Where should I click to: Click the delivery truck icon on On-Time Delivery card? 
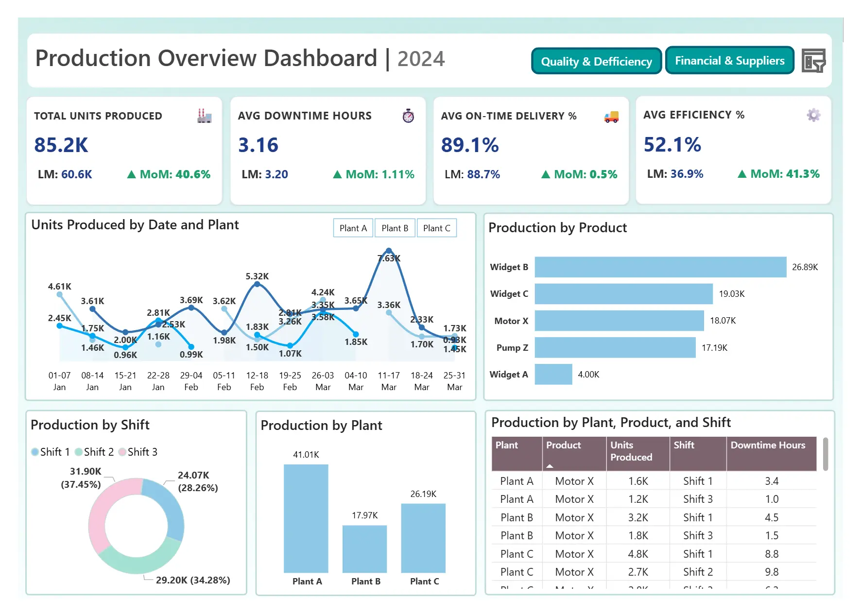pyautogui.click(x=611, y=116)
